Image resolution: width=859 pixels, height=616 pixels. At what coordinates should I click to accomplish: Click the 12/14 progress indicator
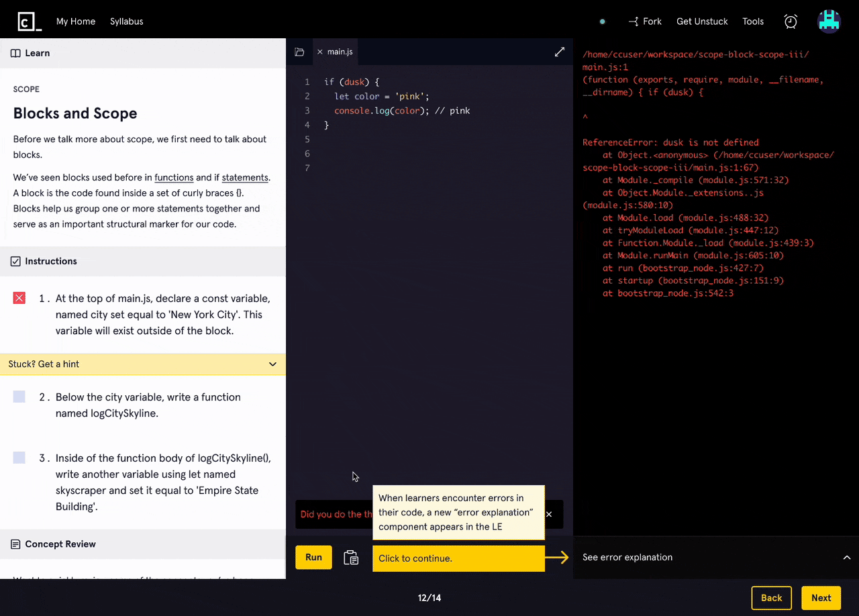[429, 598]
